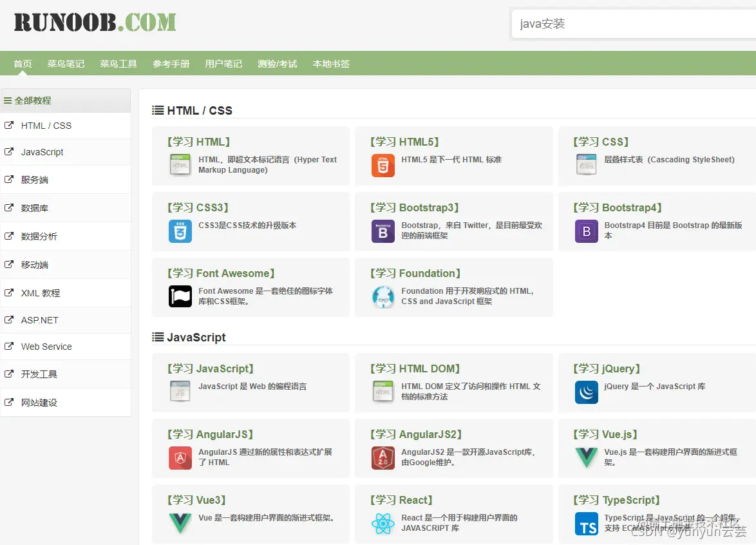Click external-link icon beside 数据库

(8, 208)
